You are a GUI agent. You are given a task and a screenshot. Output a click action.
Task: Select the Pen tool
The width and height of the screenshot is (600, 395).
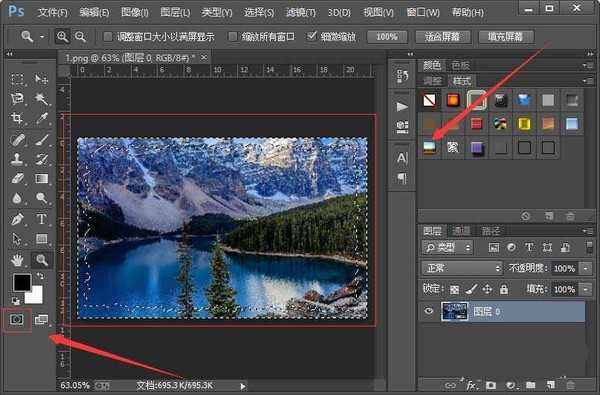pyautogui.click(x=17, y=219)
